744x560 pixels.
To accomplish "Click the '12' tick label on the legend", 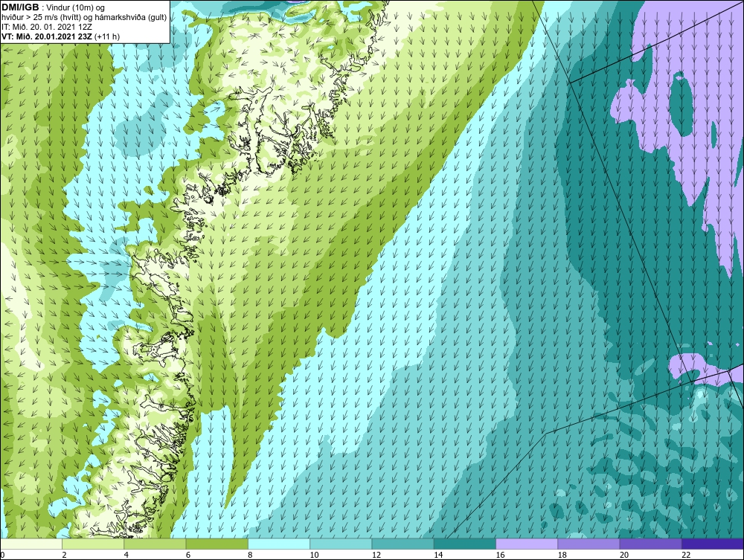I will (376, 556).
